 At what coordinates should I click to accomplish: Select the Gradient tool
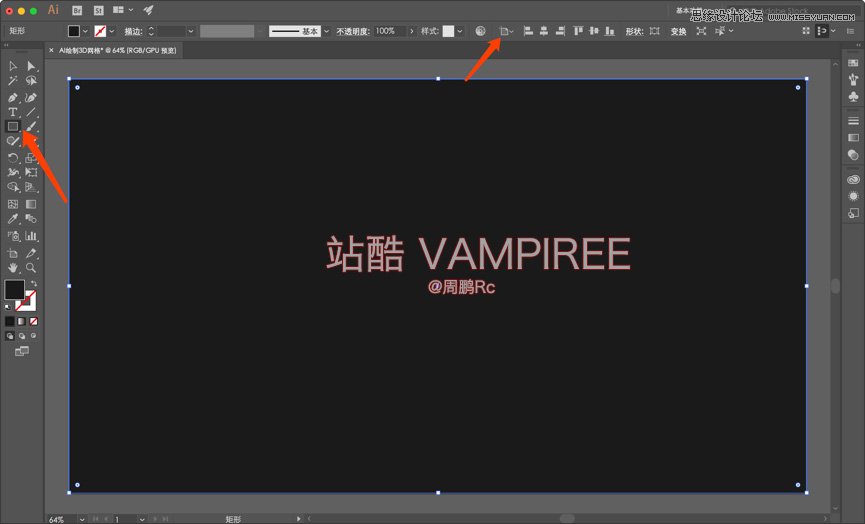(31, 204)
